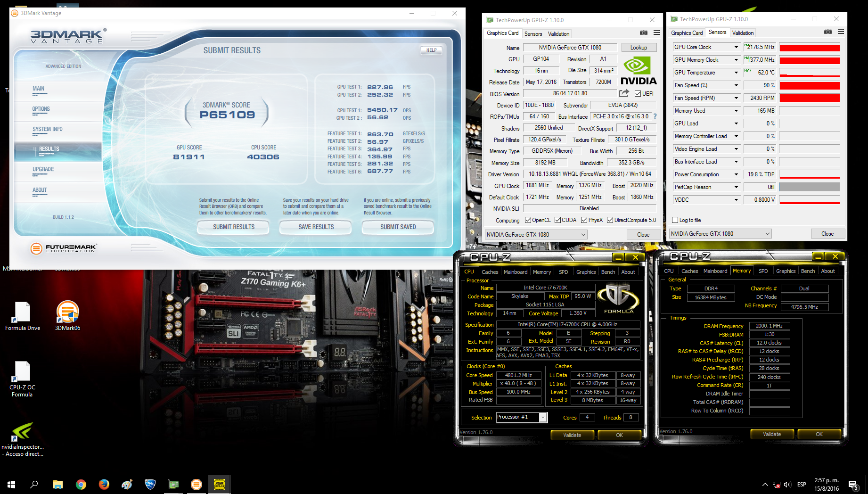Switch to Sensors tab in left GPU-Z window
The height and width of the screenshot is (494, 868).
click(533, 34)
